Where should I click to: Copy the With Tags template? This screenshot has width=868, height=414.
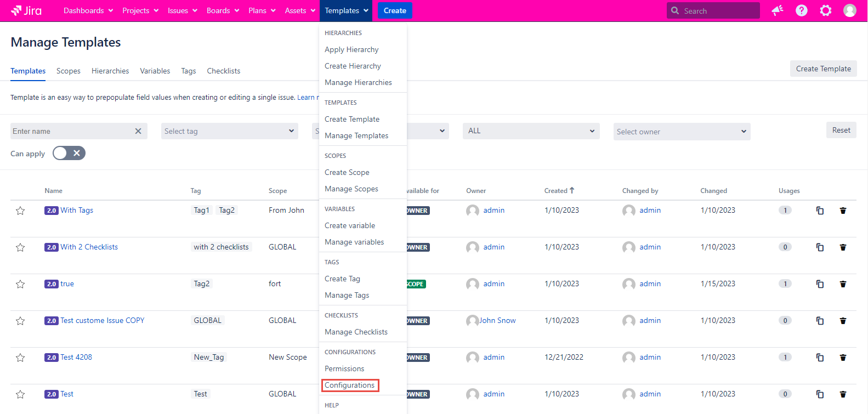coord(820,211)
